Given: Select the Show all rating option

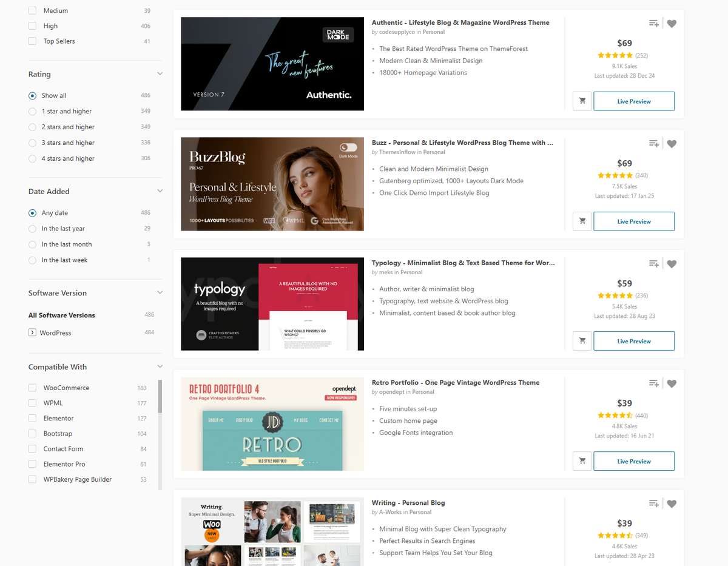Looking at the screenshot, I should tap(32, 96).
